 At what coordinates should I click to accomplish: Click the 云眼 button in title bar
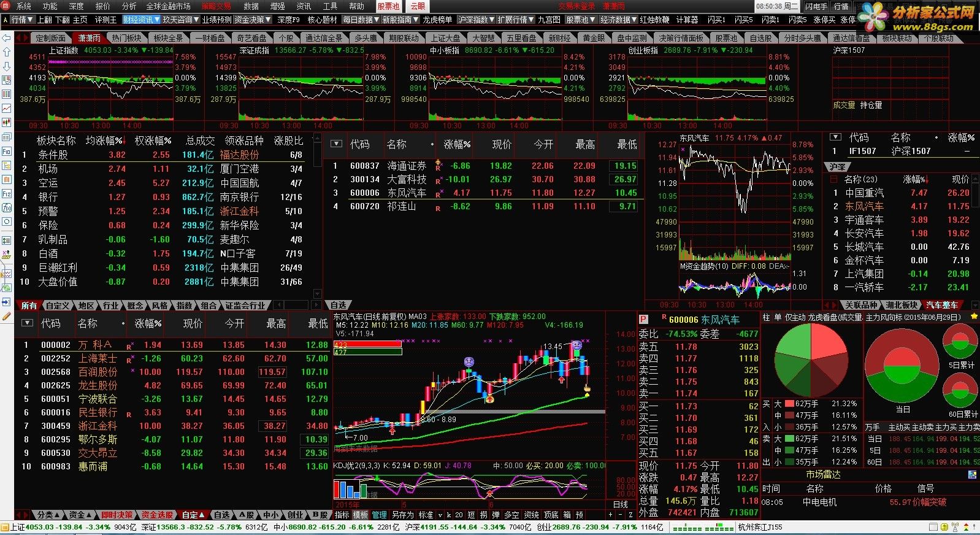(418, 6)
